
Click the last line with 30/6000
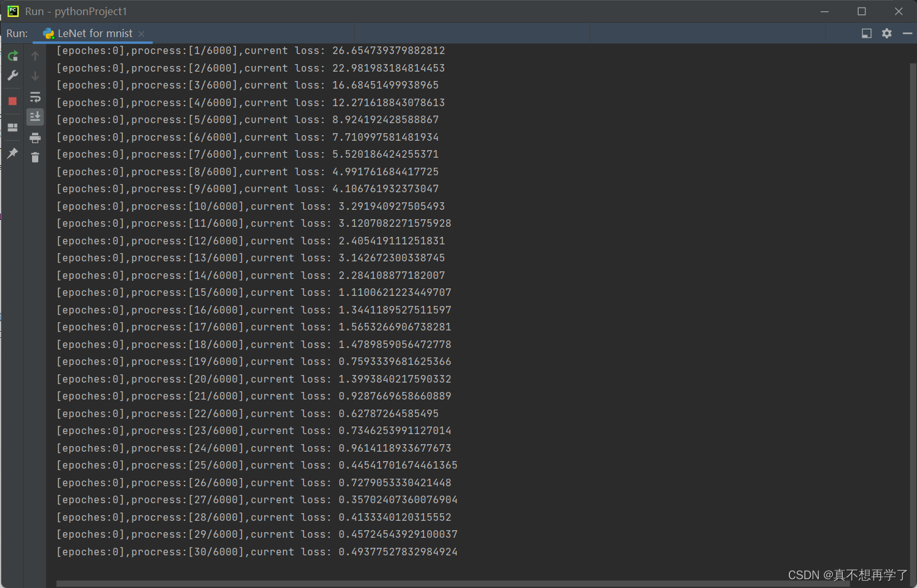click(257, 552)
